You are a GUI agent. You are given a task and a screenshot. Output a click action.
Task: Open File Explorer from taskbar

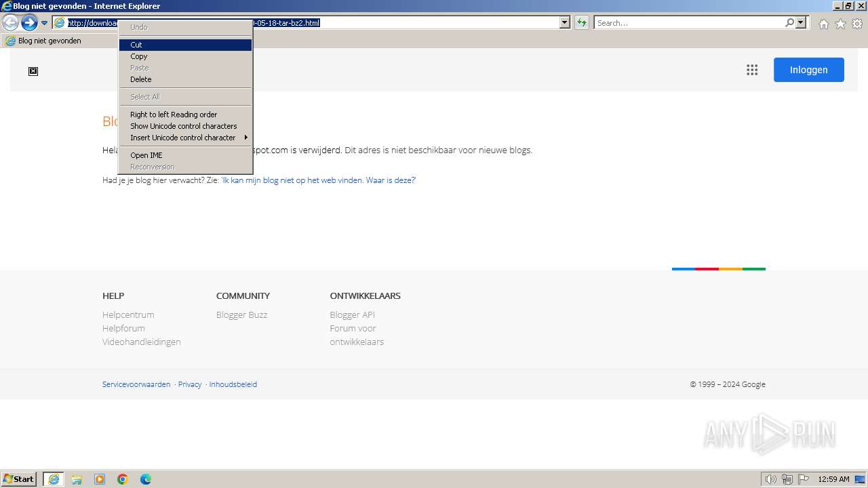[77, 479]
